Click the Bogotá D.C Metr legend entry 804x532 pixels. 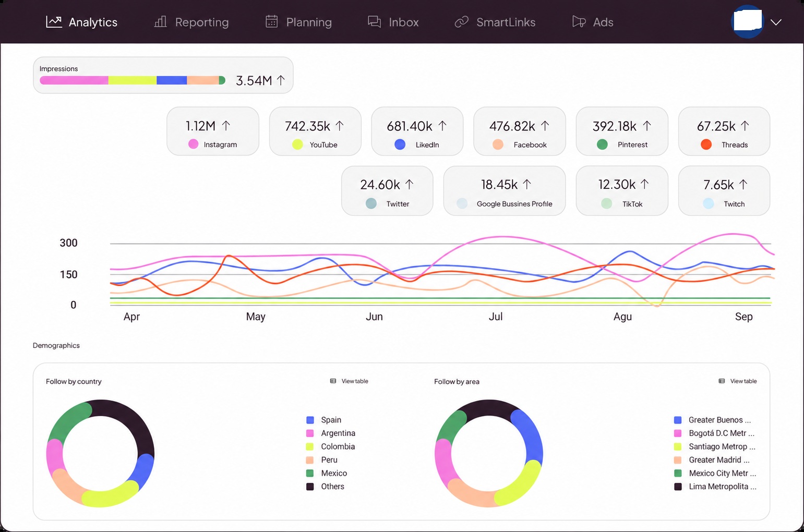click(714, 433)
